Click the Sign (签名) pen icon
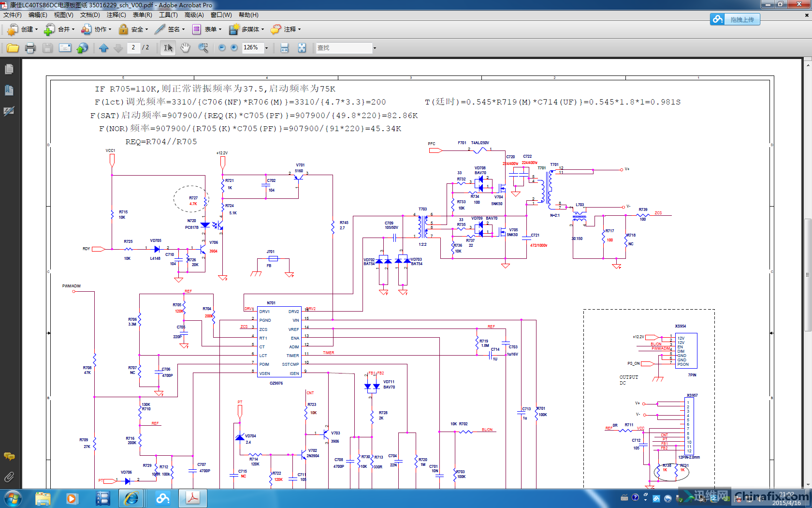This screenshot has height=508, width=812. click(160, 30)
